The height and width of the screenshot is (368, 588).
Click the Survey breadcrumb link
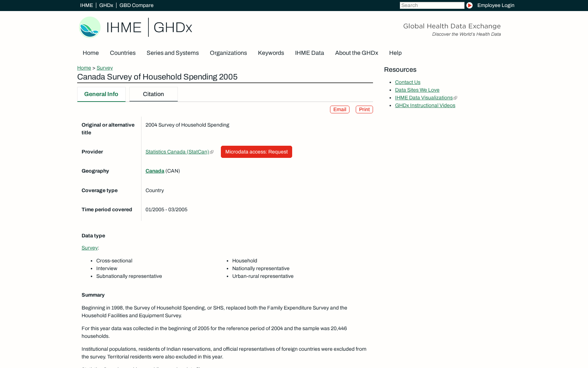[105, 68]
